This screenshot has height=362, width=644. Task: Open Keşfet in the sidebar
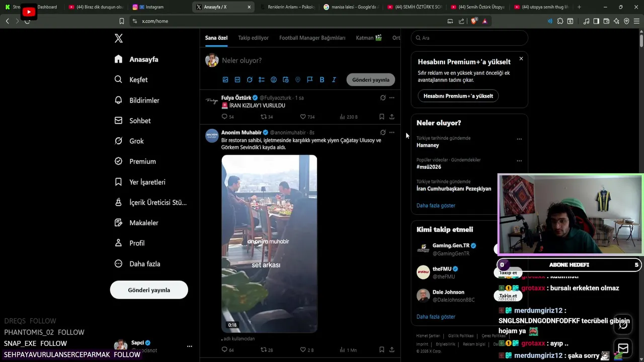(x=131, y=79)
